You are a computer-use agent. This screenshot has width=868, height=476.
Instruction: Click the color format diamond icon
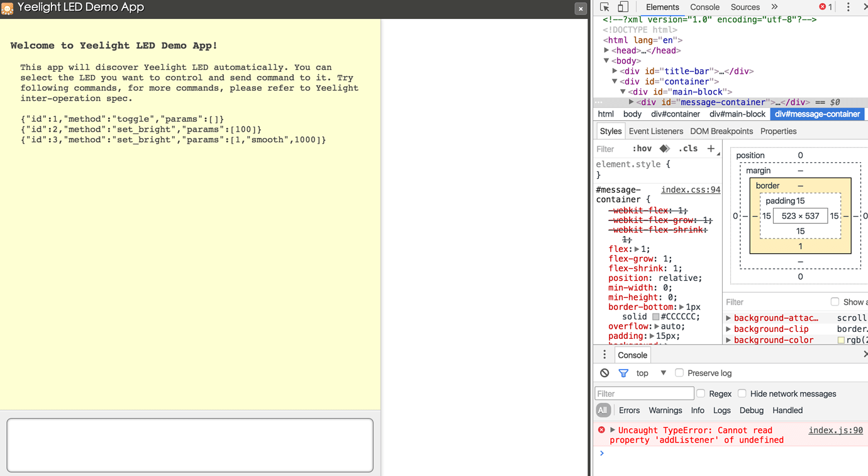[665, 149]
